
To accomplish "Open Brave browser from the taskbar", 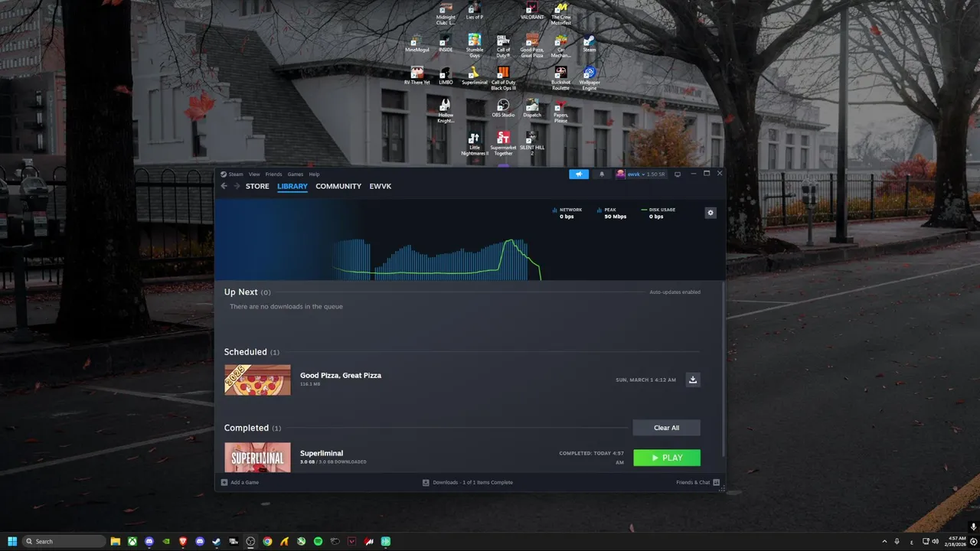I will click(183, 541).
